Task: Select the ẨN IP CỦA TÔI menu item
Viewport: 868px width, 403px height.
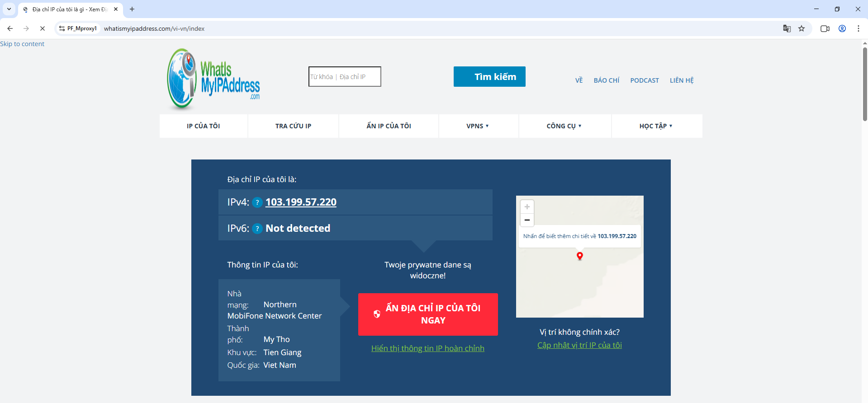Action: point(389,126)
